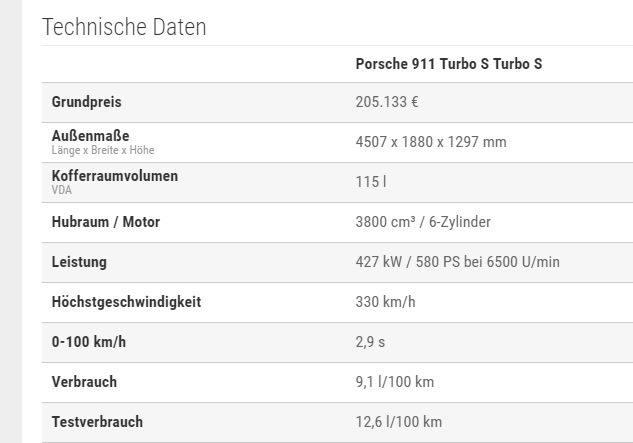This screenshot has width=633, height=443.
Task: Click the Höchstgeschwindigkeit row label
Action: 126,302
